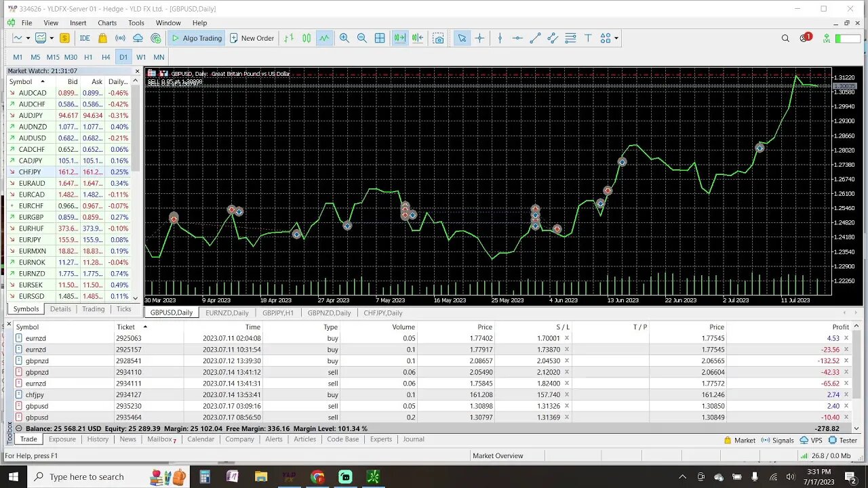
Task: Collapse the Balance summary row expander
Action: (x=19, y=428)
